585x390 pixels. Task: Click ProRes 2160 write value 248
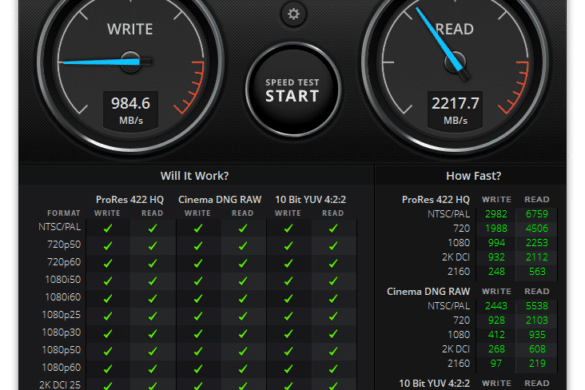pyautogui.click(x=497, y=271)
